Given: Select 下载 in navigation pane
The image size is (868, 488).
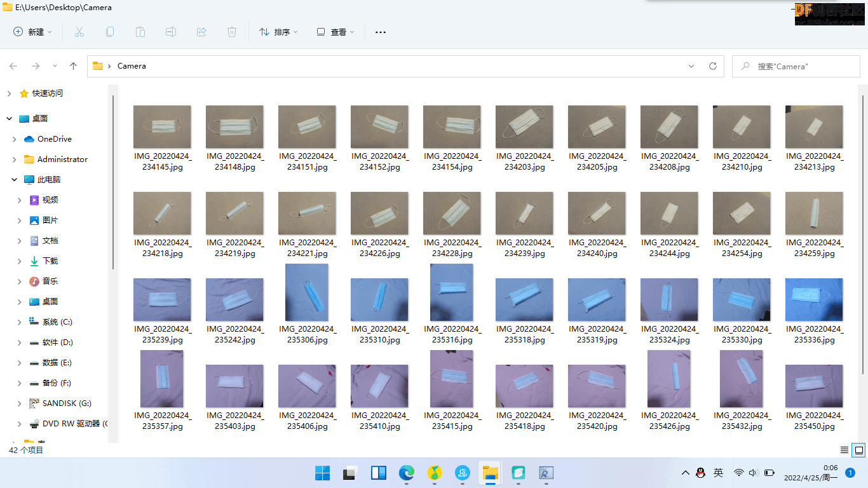Looking at the screenshot, I should point(50,261).
